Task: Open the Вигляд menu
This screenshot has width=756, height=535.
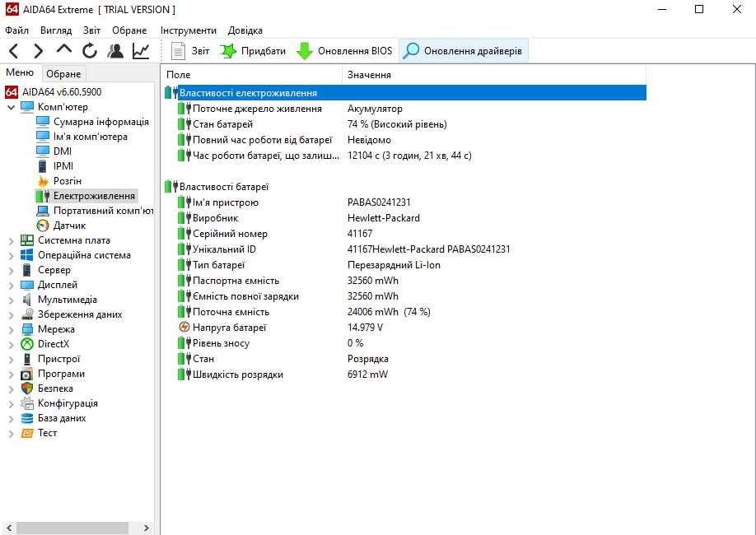Action: (56, 30)
